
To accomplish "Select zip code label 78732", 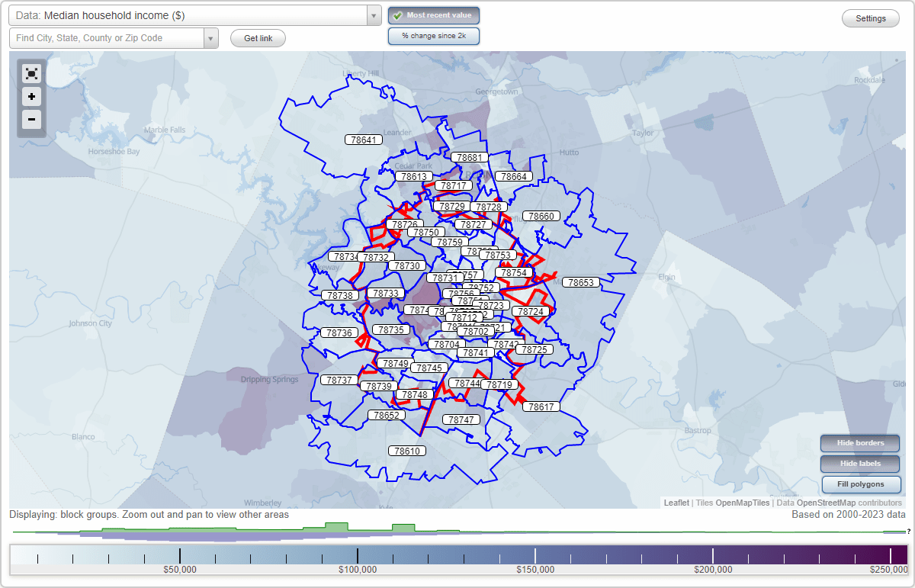I will coord(375,257).
